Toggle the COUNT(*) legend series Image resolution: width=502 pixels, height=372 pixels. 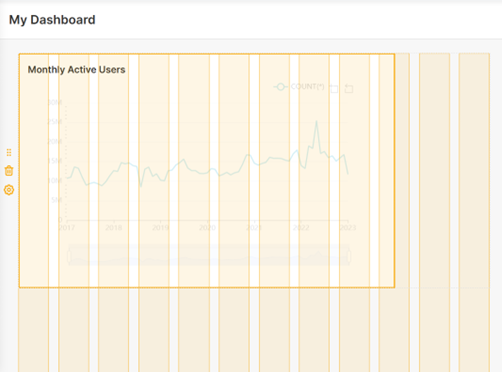(299, 87)
